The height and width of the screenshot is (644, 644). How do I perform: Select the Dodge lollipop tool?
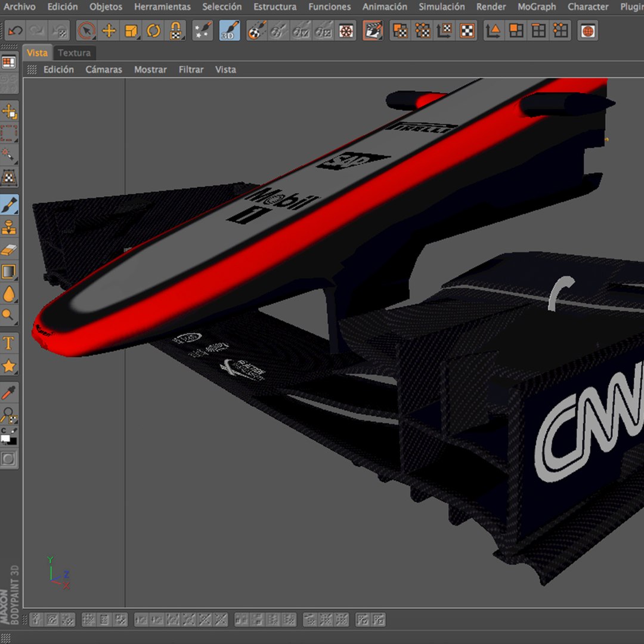[x=9, y=315]
